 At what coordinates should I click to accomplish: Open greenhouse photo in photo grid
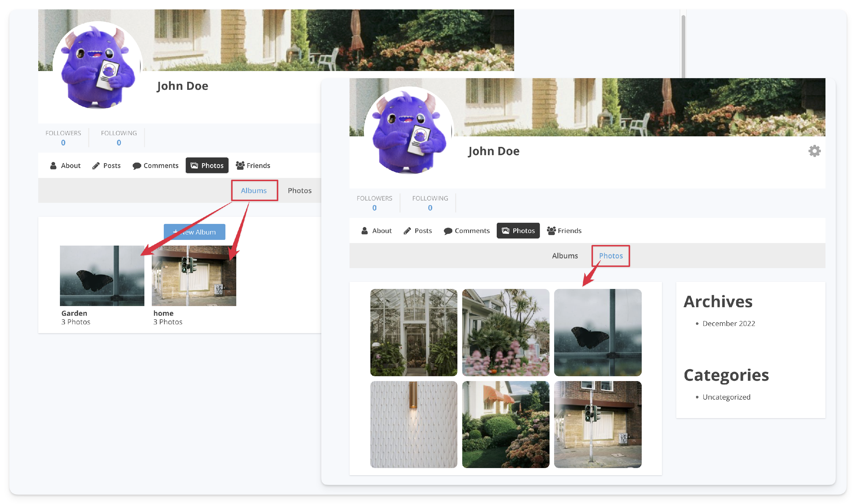pos(413,333)
